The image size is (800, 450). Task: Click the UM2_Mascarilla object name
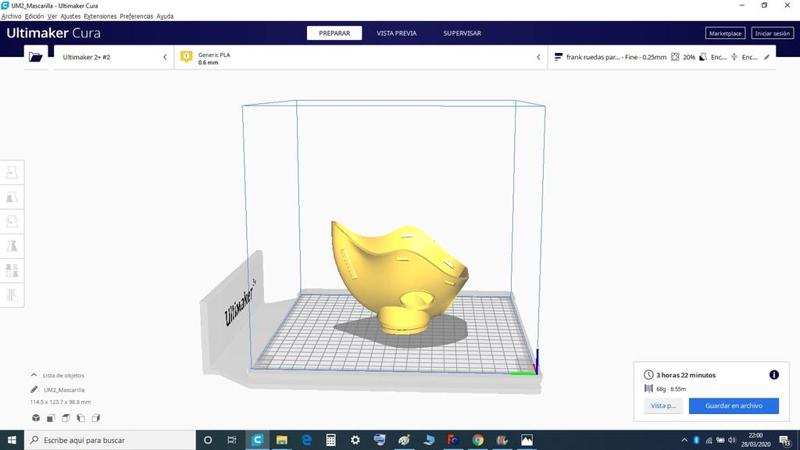[64, 390]
